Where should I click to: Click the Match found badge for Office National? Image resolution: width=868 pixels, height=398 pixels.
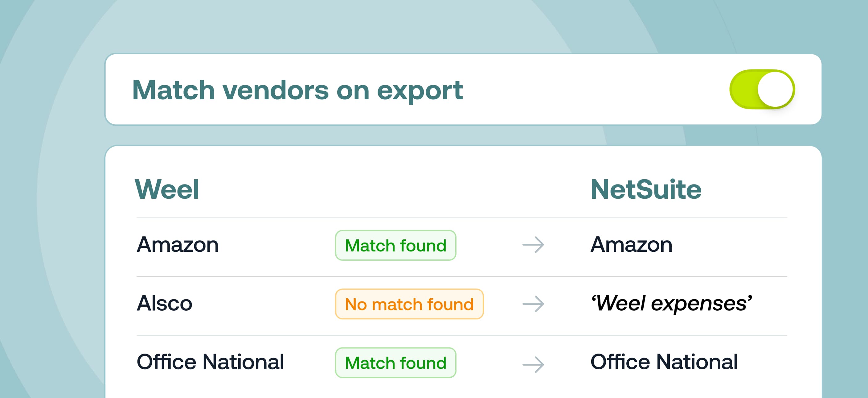point(395,363)
